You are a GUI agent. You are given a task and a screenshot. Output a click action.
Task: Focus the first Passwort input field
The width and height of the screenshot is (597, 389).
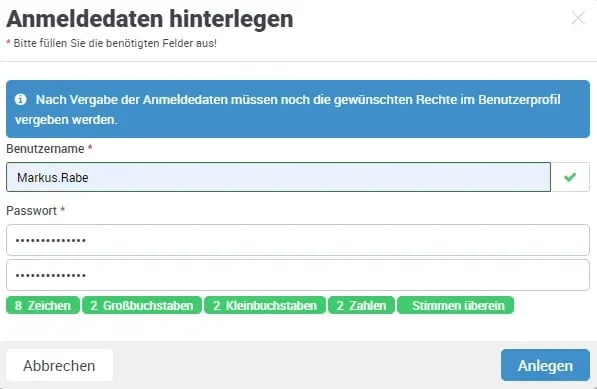pyautogui.click(x=298, y=240)
